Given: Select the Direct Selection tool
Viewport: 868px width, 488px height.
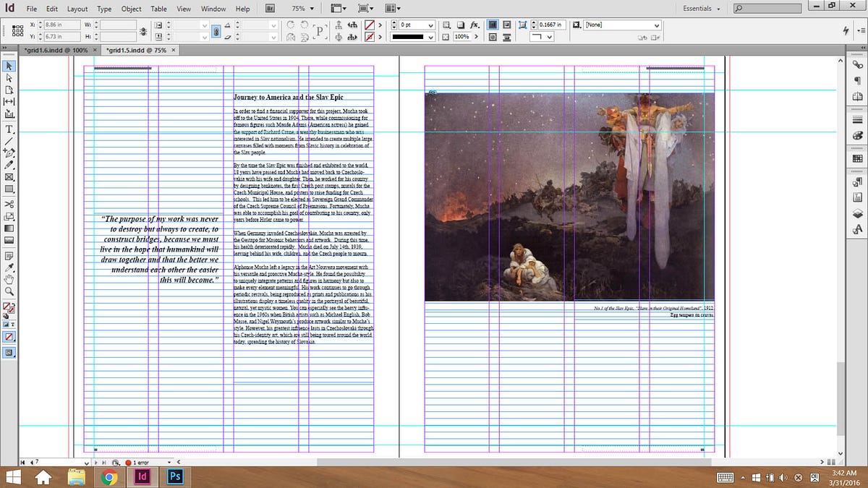Looking at the screenshot, I should [x=9, y=77].
